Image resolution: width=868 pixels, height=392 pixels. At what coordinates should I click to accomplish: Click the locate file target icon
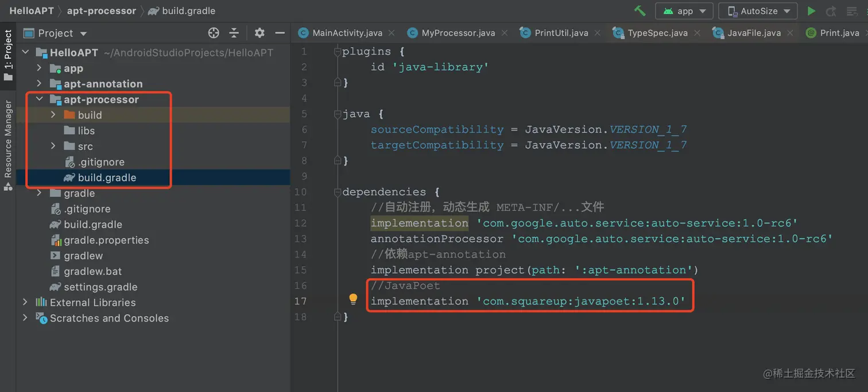coord(214,33)
